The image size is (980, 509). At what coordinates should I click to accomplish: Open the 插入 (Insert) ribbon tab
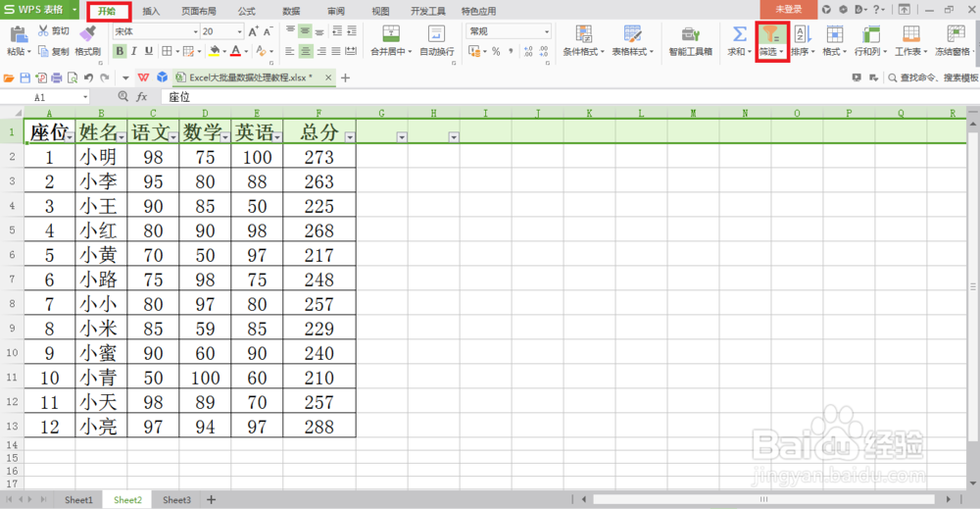coord(151,11)
